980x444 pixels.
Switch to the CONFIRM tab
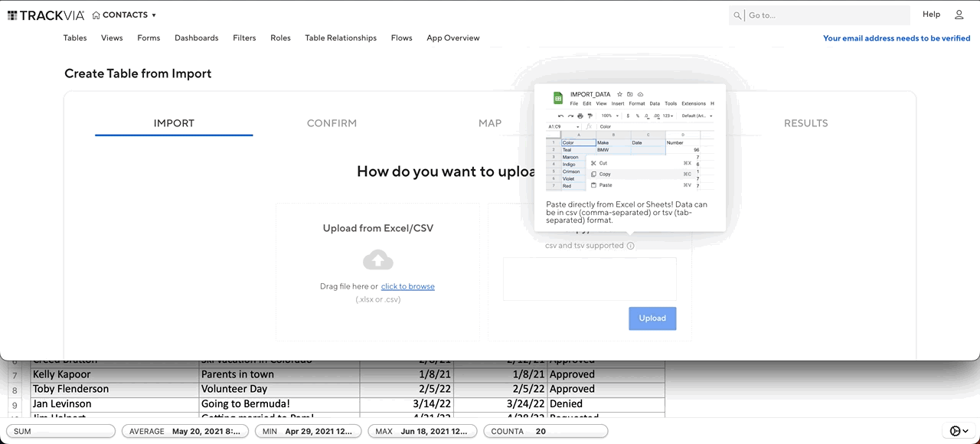(332, 123)
